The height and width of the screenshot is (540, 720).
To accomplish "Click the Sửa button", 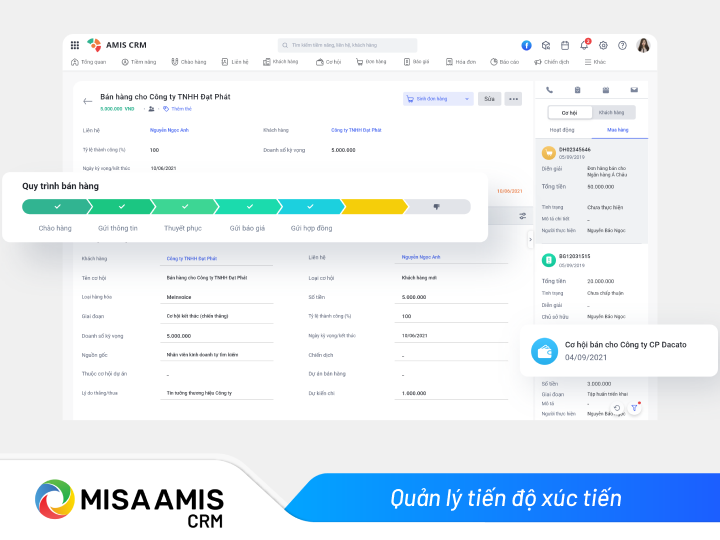I will click(x=489, y=99).
